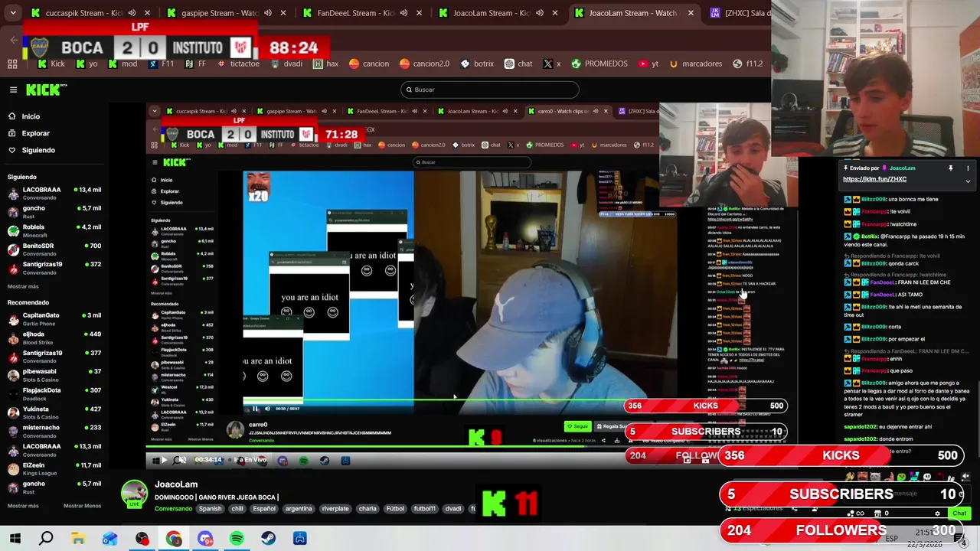The width and height of the screenshot is (980, 551).
Task: Open FlapjackDota channel in Recomendado list
Action: (54, 393)
